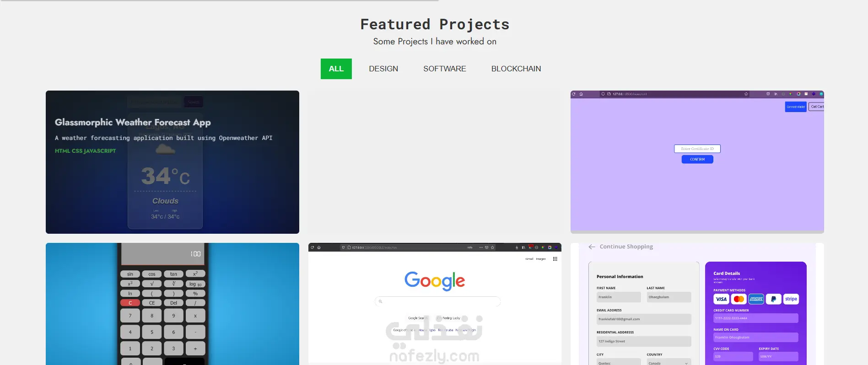Click the Continue Shopping link
Viewport: 868px width, 365px height.
point(626,247)
